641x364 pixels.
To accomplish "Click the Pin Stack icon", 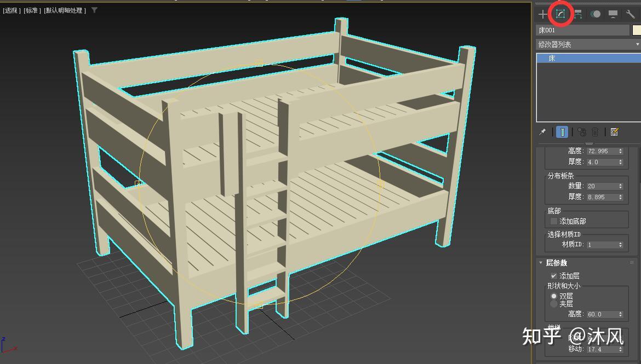I will point(542,132).
